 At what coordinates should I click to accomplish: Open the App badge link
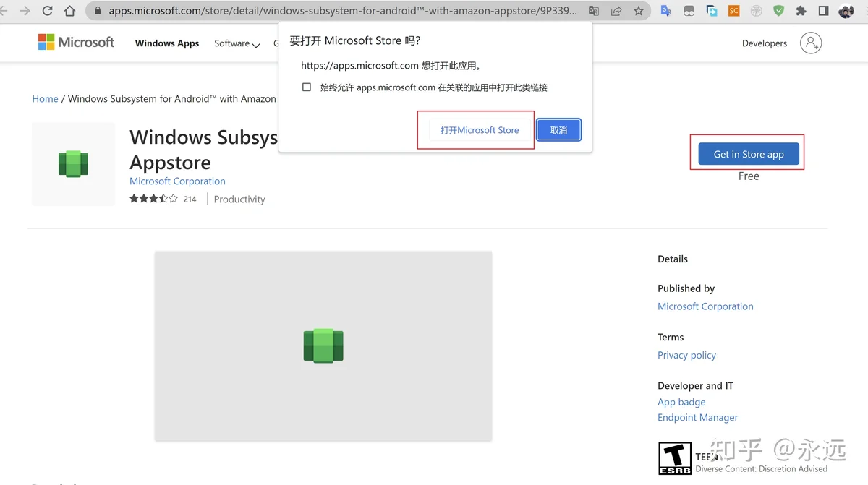[x=681, y=402]
